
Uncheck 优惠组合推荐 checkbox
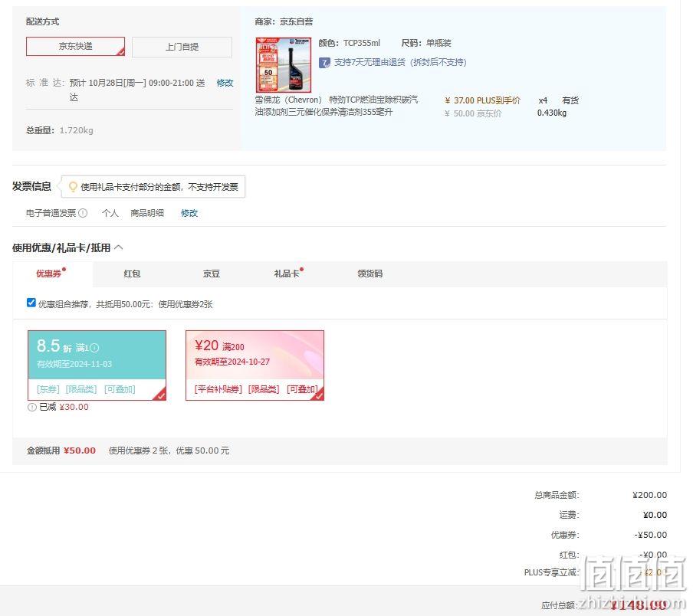(x=31, y=303)
